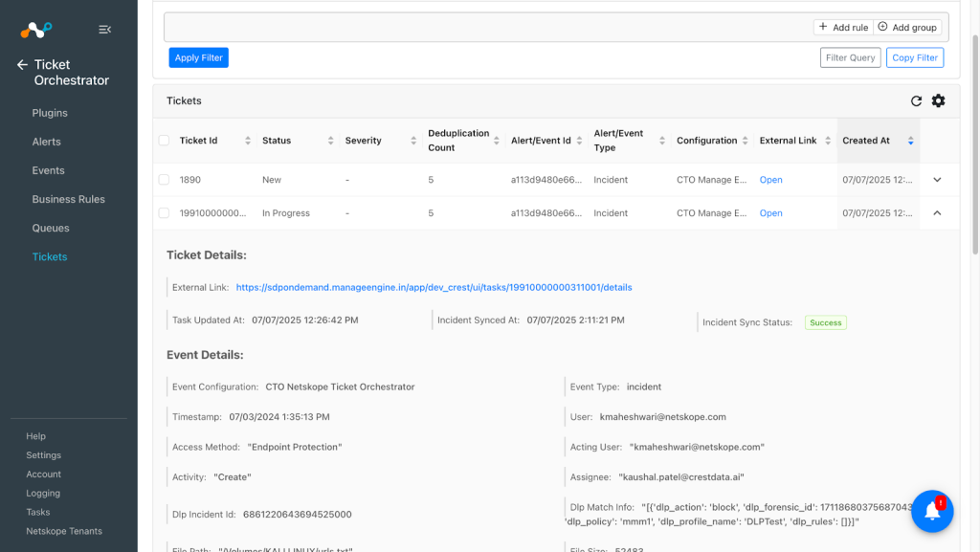
Task: Click Task Updated At timestamp value
Action: point(305,320)
